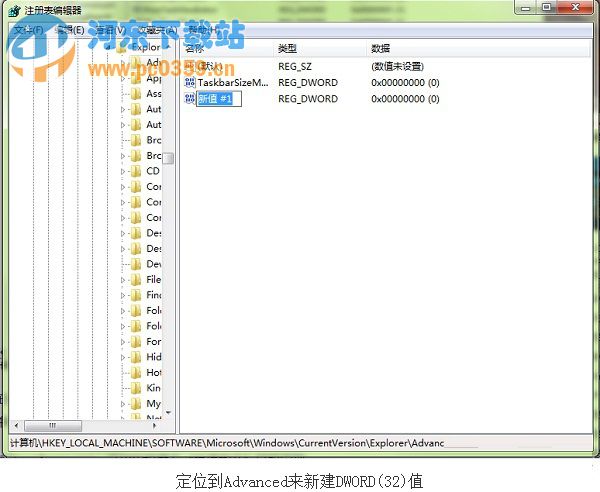This screenshot has height=492, width=600.
Task: Click the Explor... folder icon in tree
Action: 122,48
